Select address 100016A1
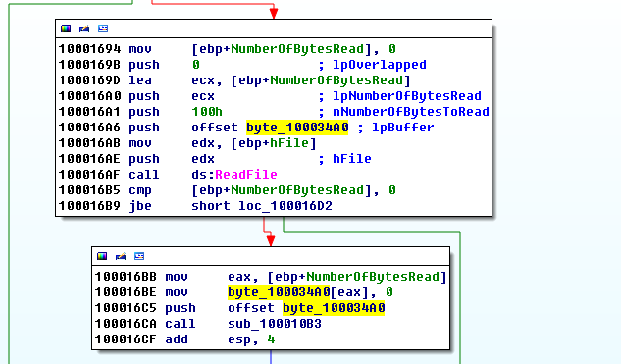This screenshot has height=364, width=621. coord(89,112)
